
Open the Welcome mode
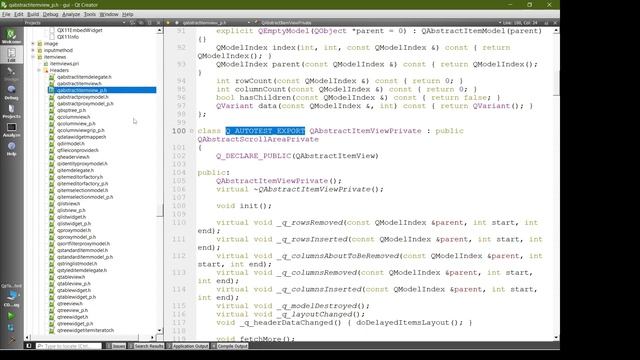tap(11, 36)
